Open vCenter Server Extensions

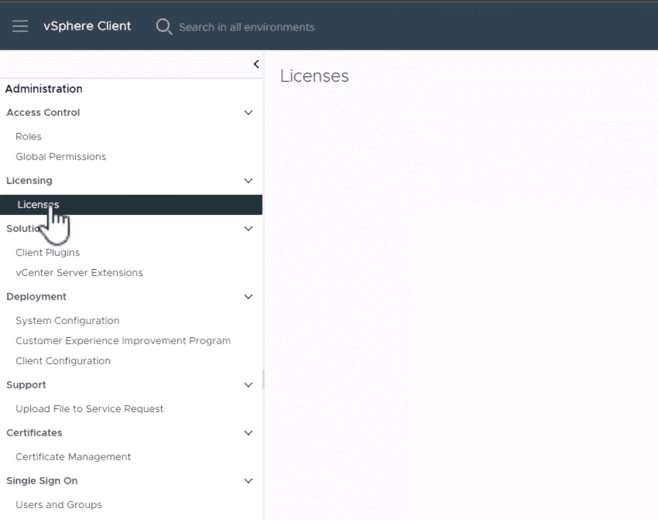79,273
